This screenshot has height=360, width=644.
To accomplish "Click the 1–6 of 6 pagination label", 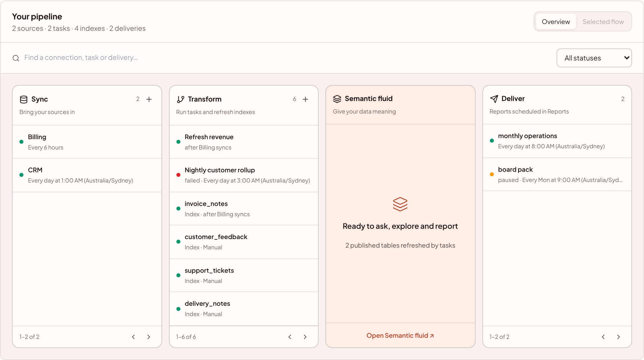I will pyautogui.click(x=186, y=337).
